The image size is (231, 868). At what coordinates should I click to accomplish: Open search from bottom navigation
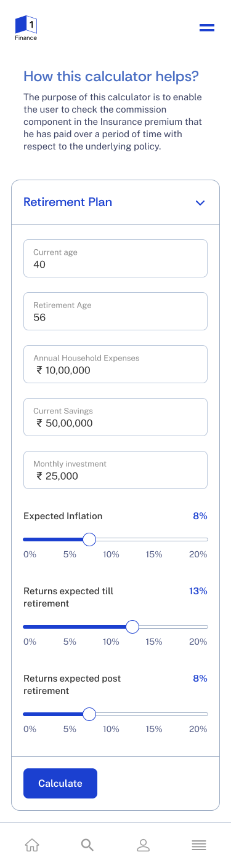[87, 845]
